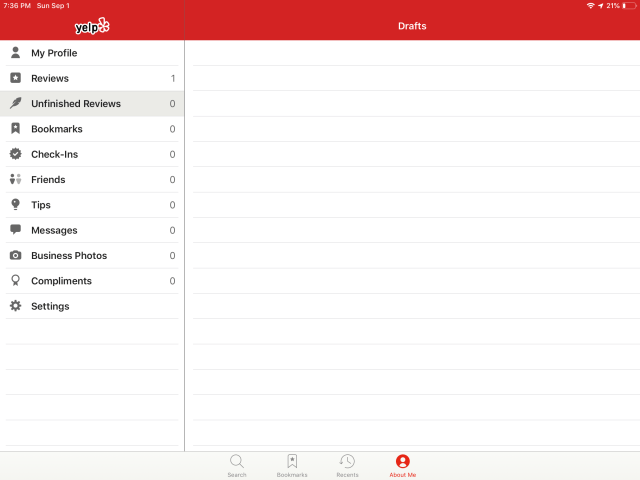Open the Bookmarks sidebar icon
This screenshot has height=480, width=640.
(15, 129)
